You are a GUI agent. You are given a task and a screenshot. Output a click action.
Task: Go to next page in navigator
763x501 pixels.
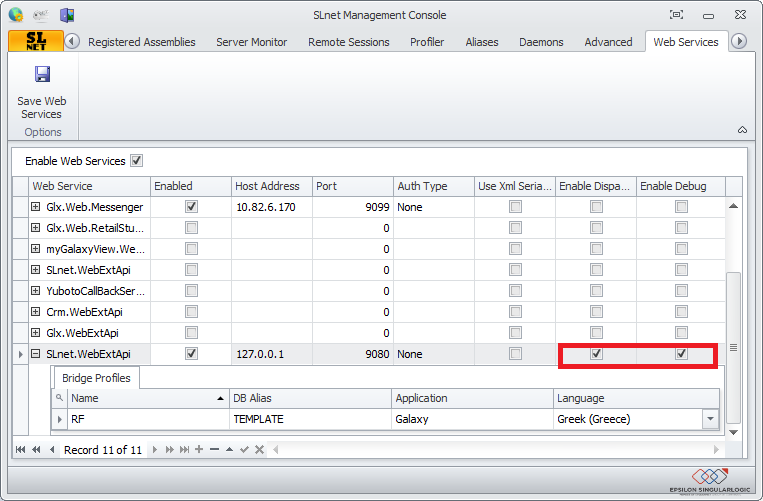169,449
